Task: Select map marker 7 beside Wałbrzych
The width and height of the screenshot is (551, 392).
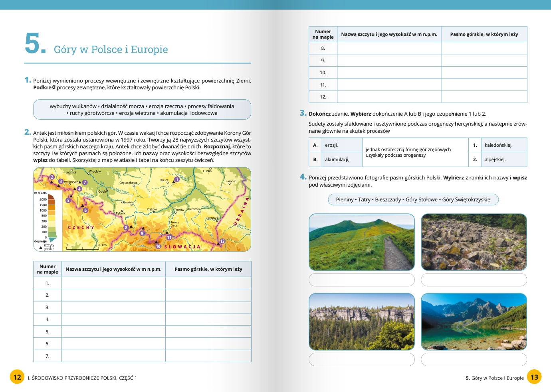Action: pyautogui.click(x=85, y=182)
